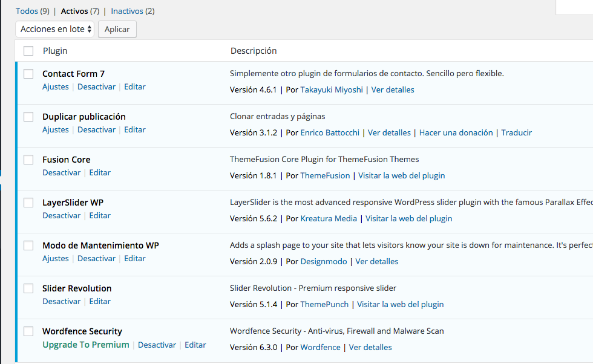Select the Slider Revolution checkbox

click(28, 288)
